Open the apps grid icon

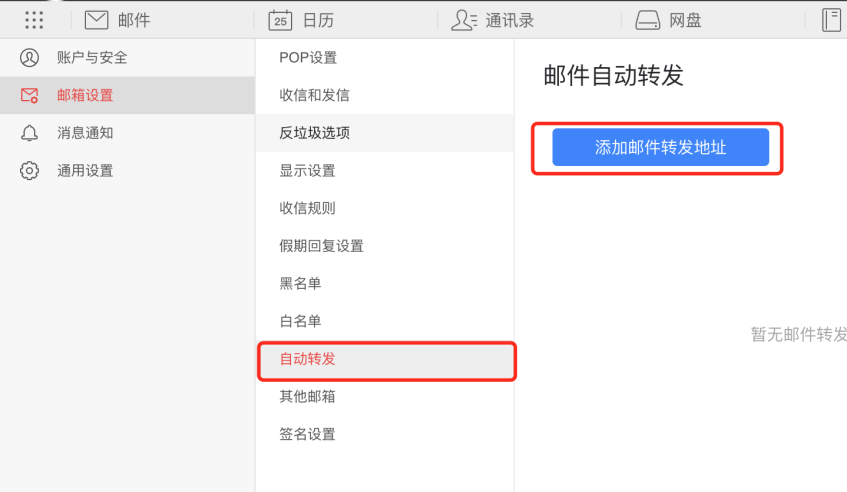click(x=34, y=20)
